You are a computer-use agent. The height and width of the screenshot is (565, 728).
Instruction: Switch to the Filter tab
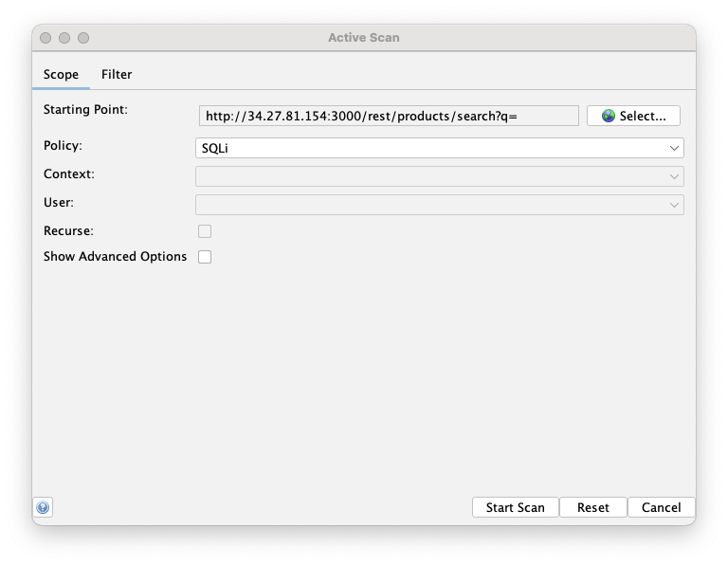[x=117, y=74]
